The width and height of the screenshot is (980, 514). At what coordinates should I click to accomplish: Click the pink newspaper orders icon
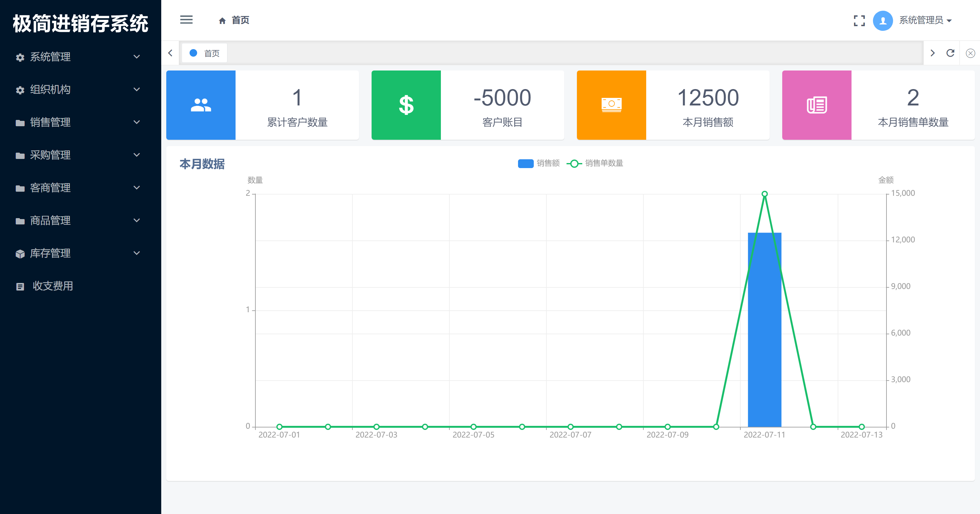click(x=817, y=105)
